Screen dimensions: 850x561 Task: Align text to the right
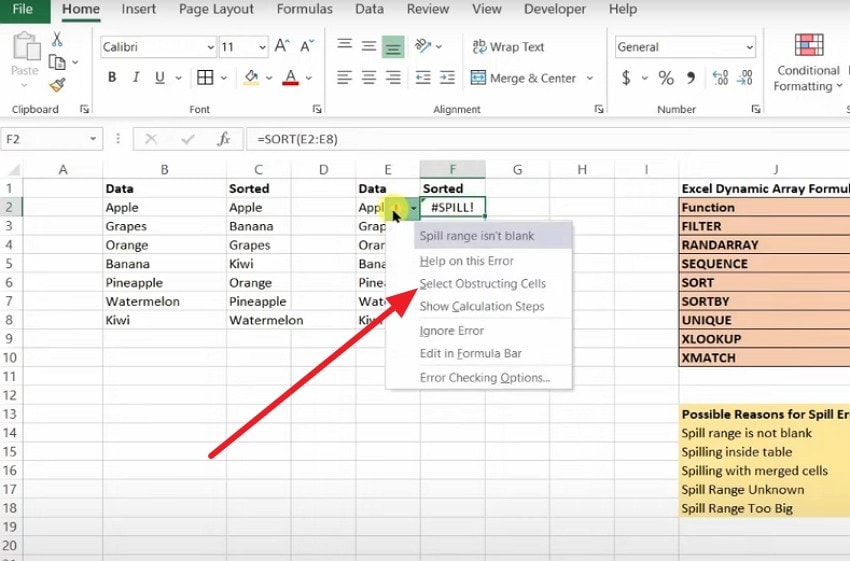(x=392, y=78)
